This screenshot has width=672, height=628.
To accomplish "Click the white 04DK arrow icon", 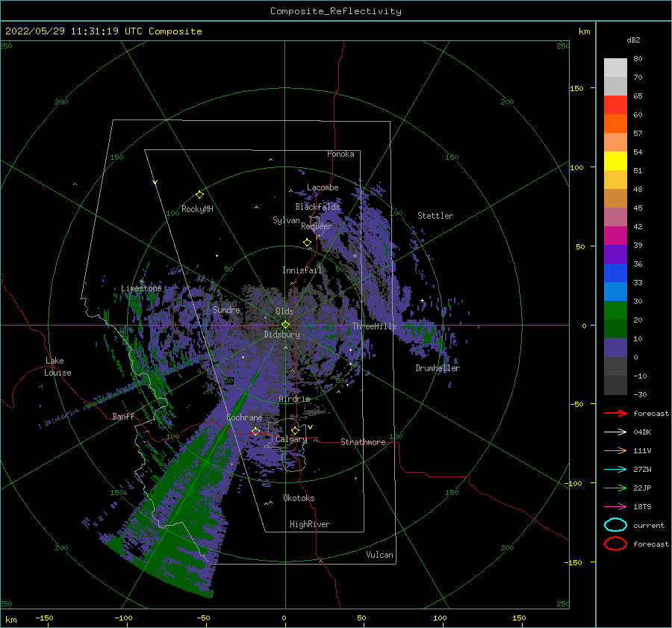I will tap(615, 432).
